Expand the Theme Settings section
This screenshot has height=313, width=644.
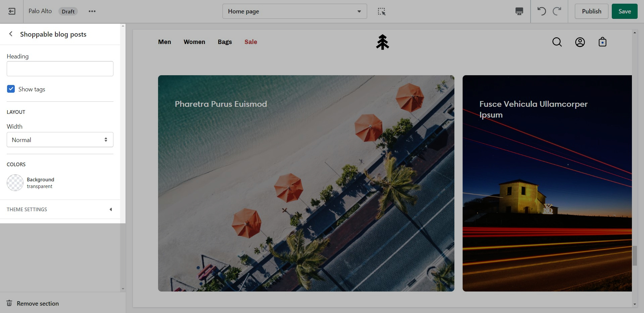pyautogui.click(x=60, y=209)
